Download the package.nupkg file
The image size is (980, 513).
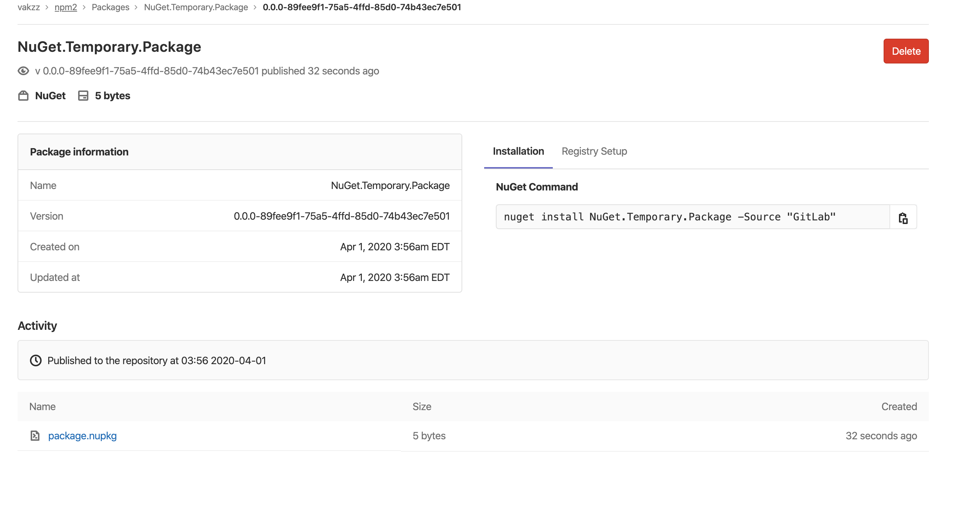point(82,436)
